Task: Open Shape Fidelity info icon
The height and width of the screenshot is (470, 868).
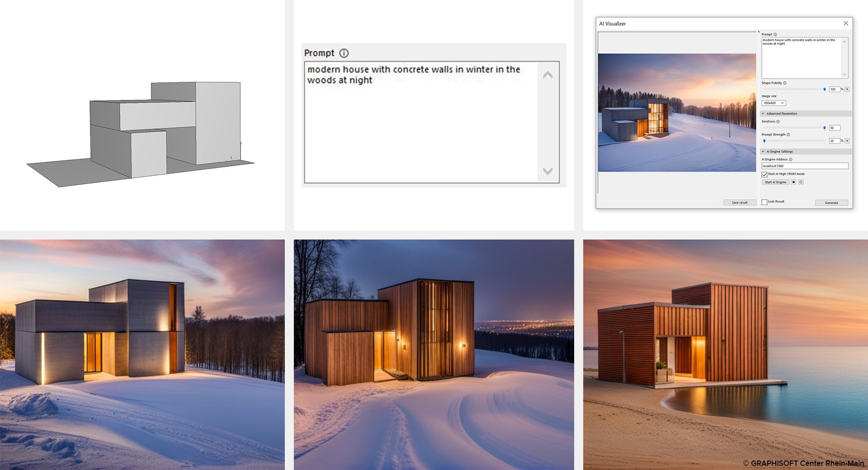Action: (785, 83)
